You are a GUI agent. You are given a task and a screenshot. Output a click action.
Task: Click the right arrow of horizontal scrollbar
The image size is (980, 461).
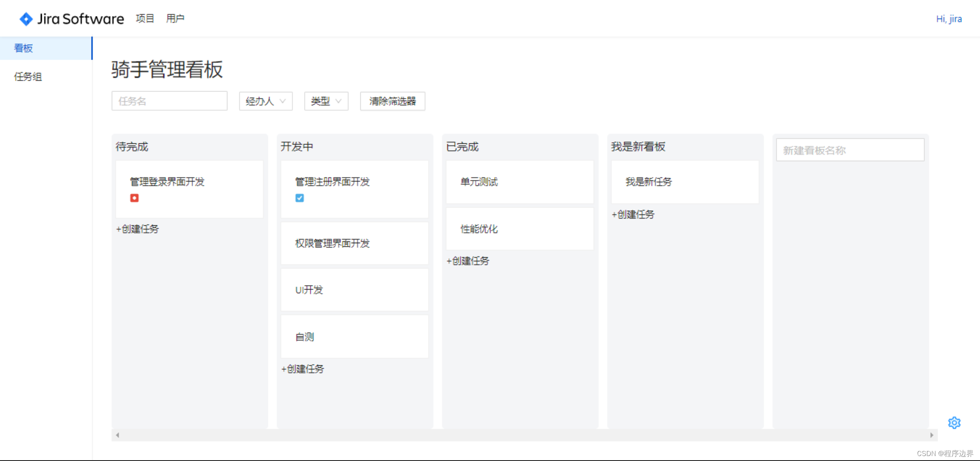[x=932, y=435]
